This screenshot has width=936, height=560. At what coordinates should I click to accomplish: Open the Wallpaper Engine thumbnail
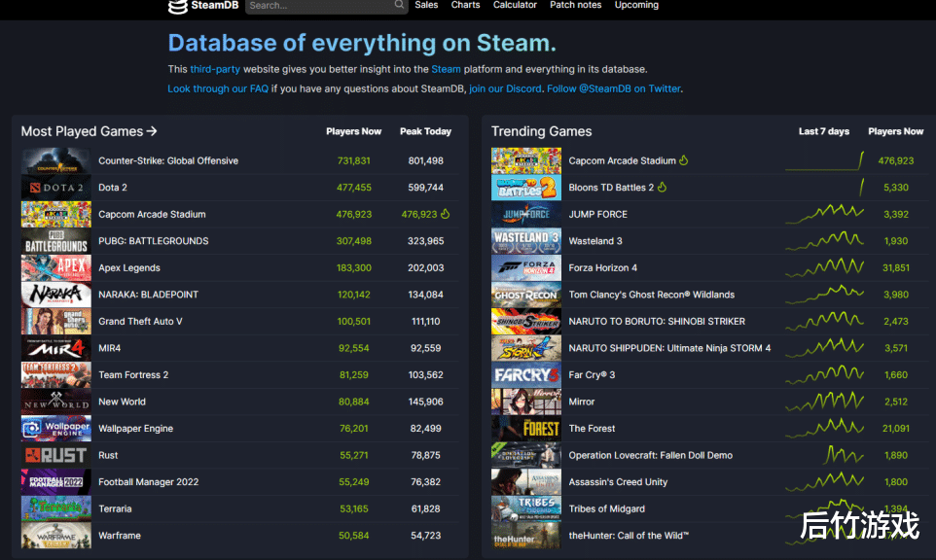tap(56, 428)
